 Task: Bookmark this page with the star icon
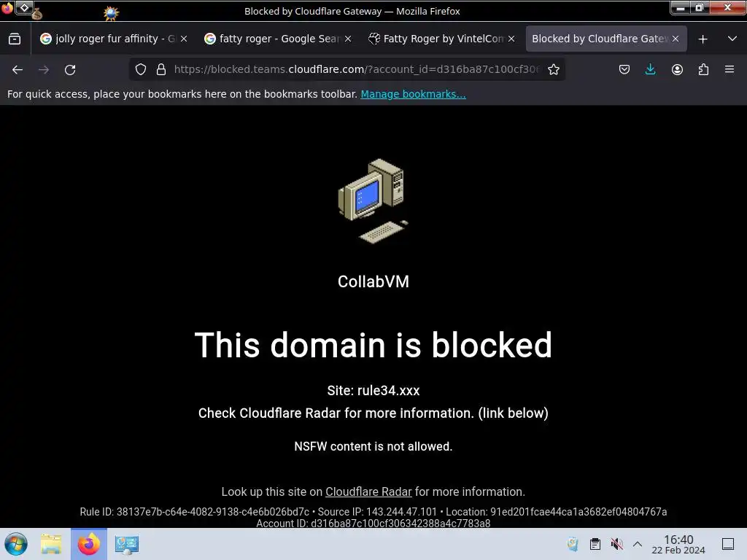553,69
